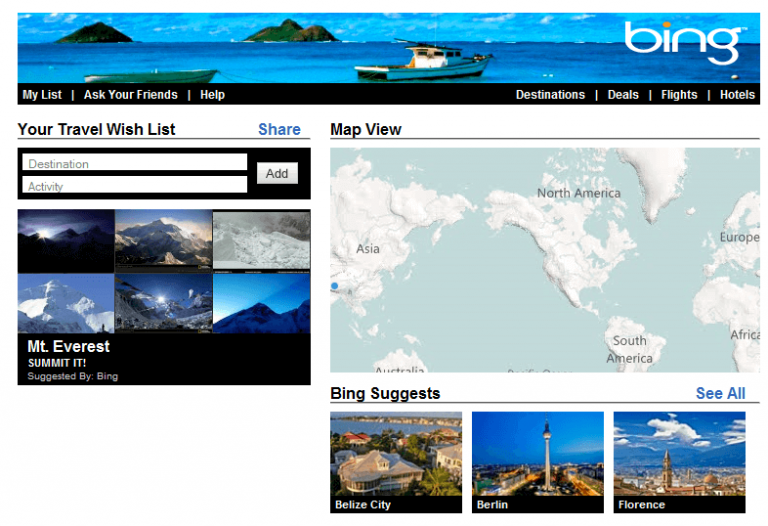
Task: Click the Bing Suggests heading
Action: pos(385,393)
